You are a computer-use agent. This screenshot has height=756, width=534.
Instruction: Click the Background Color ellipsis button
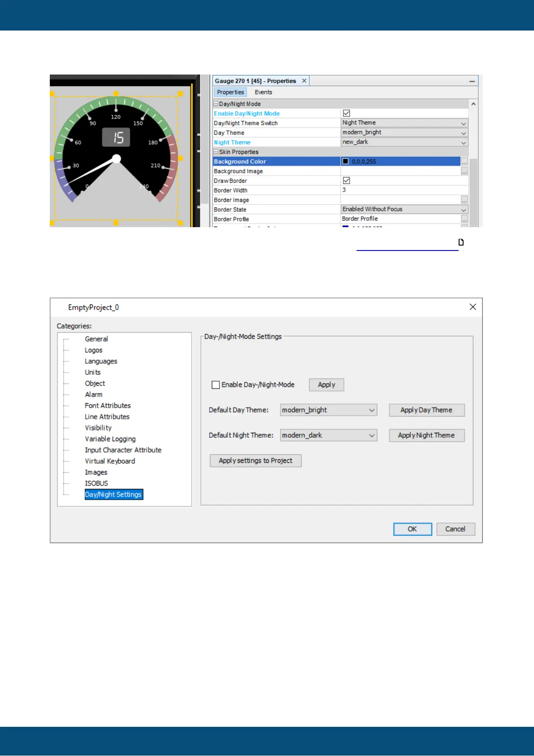point(464,162)
